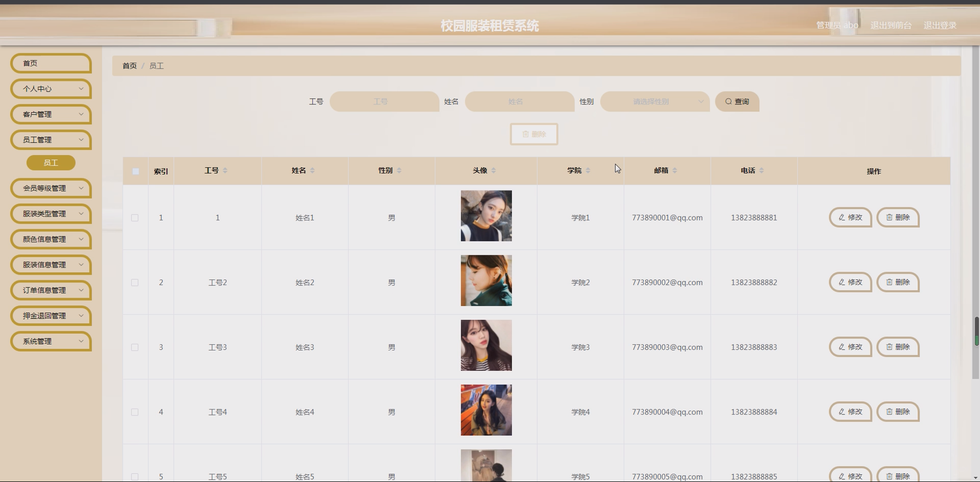980x482 pixels.
Task: Click 删除 button for 姓名3 row
Action: coord(898,347)
